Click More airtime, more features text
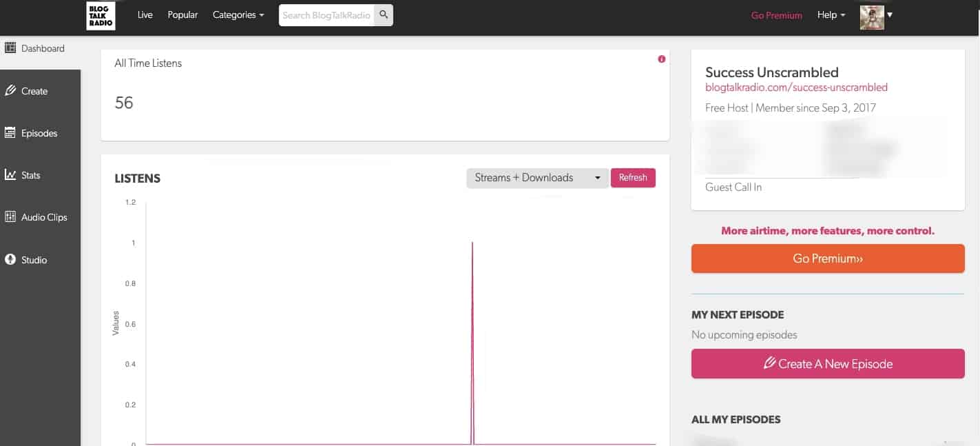 828,231
